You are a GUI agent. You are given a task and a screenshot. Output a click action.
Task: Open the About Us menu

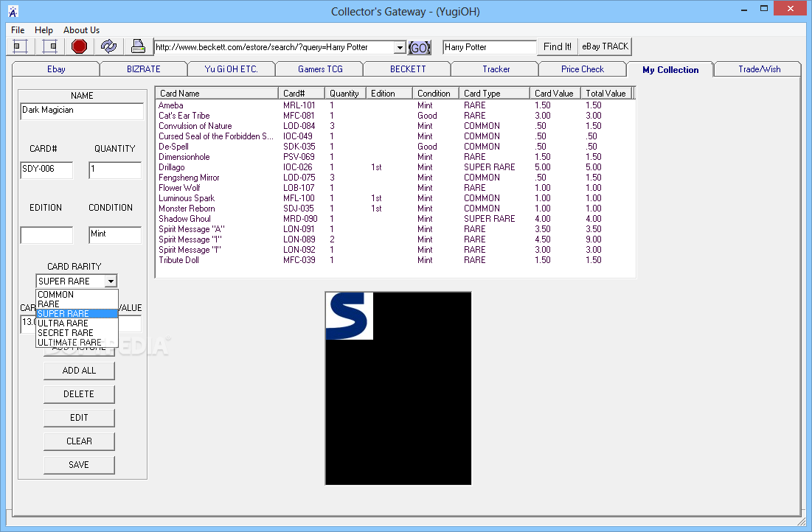pos(81,30)
